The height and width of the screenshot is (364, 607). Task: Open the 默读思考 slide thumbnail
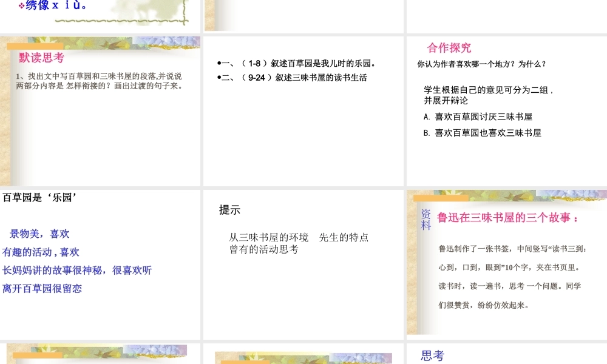point(100,112)
